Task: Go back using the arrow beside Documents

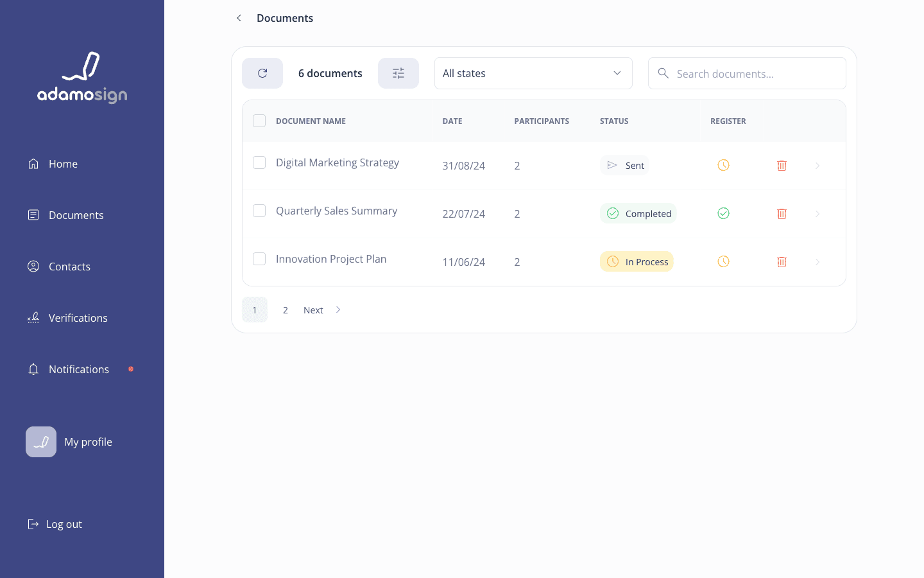Action: [x=239, y=18]
